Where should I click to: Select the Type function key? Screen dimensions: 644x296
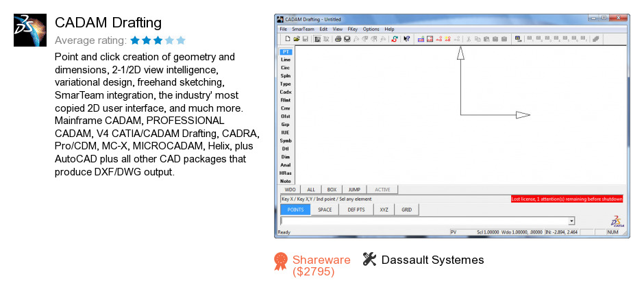point(286,84)
